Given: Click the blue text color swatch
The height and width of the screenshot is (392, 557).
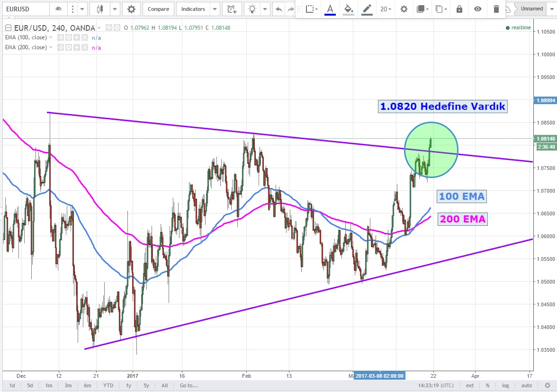Looking at the screenshot, I should [x=330, y=9].
